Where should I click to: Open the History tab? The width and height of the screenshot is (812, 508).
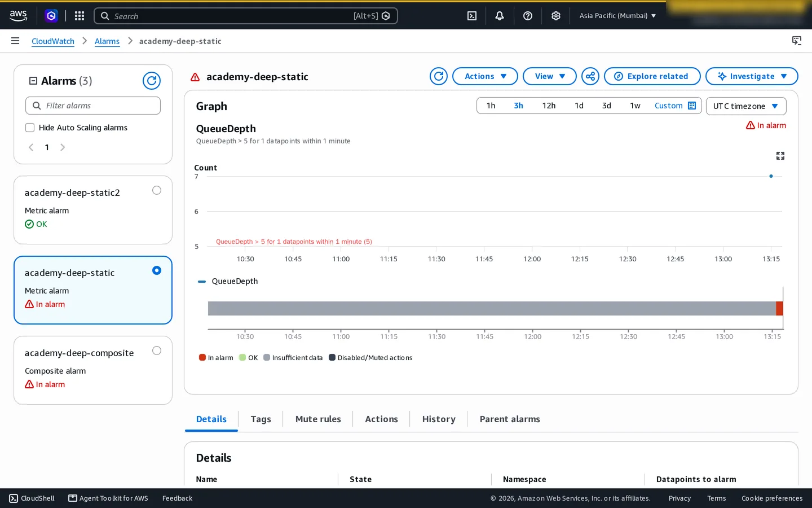[439, 419]
